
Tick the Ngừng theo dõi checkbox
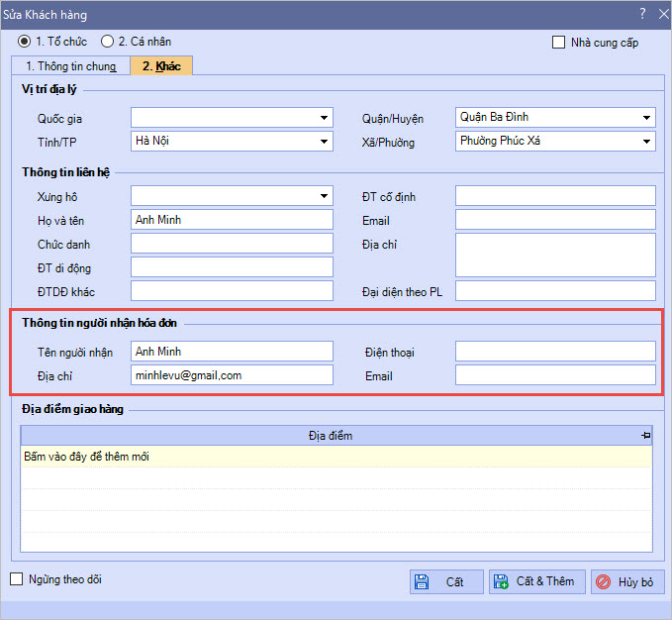click(x=17, y=579)
